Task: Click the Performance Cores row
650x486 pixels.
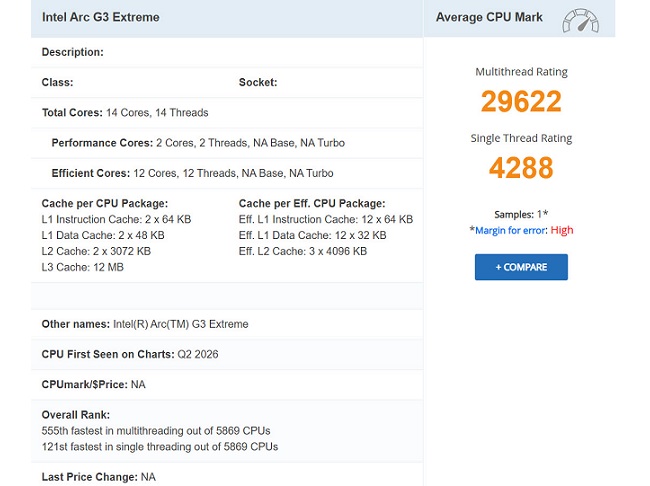Action: [x=227, y=143]
